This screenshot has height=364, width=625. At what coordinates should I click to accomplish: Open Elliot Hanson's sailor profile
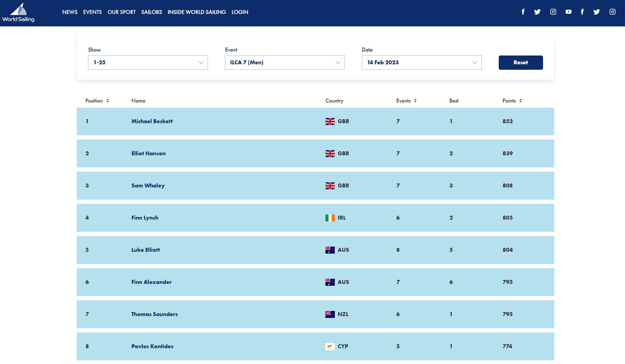[x=148, y=153]
